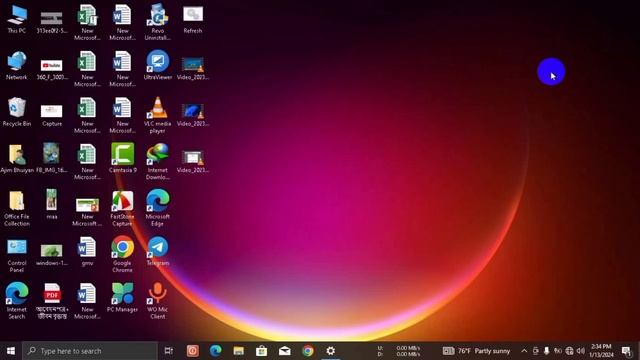Open the Windows Start menu
The image size is (640, 360).
tap(11, 351)
